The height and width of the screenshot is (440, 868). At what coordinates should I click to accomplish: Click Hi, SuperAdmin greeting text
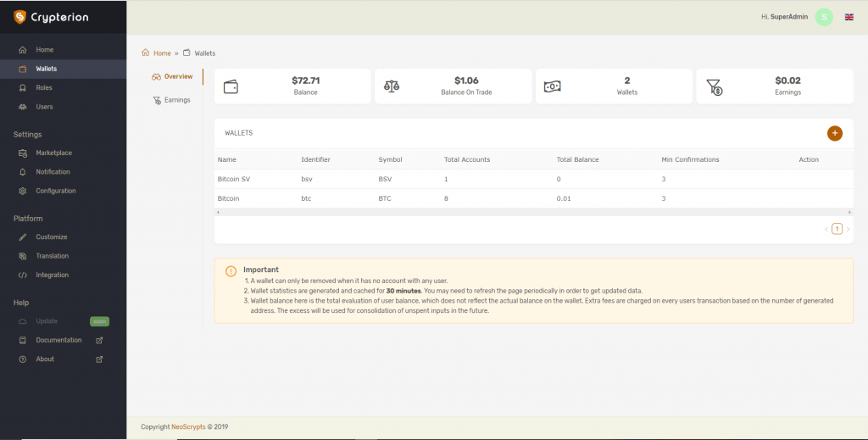784,17
